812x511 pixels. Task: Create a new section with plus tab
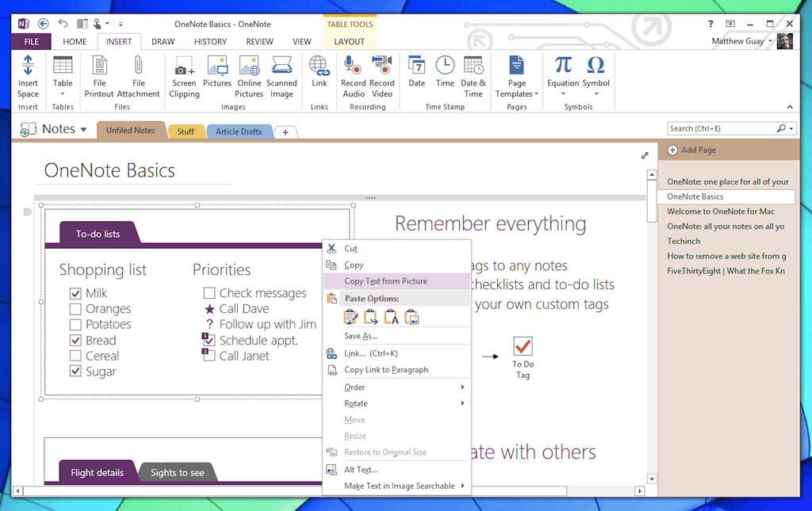coord(285,132)
